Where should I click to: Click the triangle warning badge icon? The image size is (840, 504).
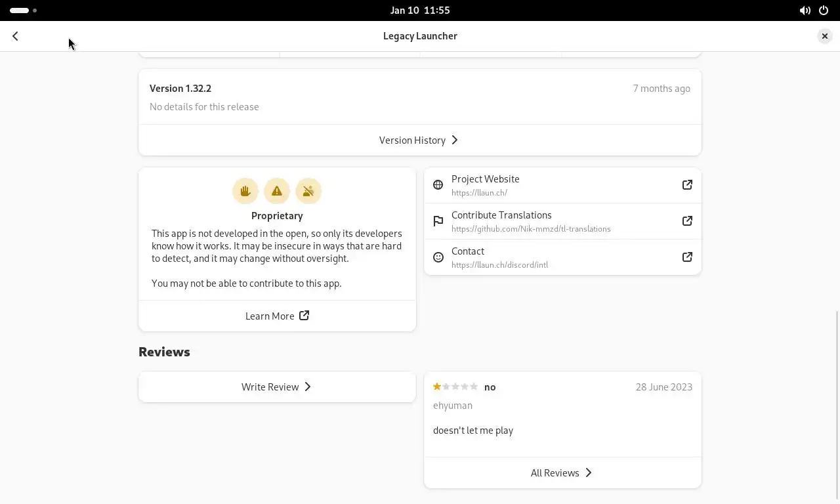(x=277, y=191)
